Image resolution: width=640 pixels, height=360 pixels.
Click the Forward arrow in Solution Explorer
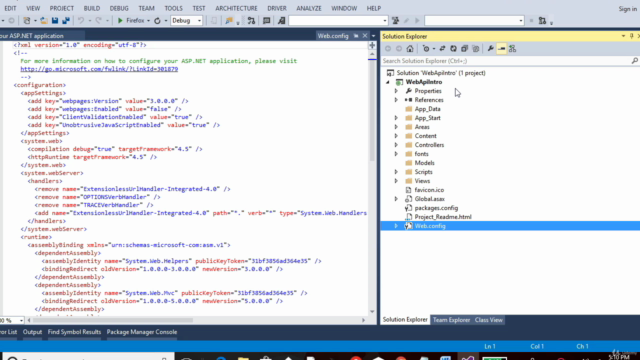pos(399,49)
